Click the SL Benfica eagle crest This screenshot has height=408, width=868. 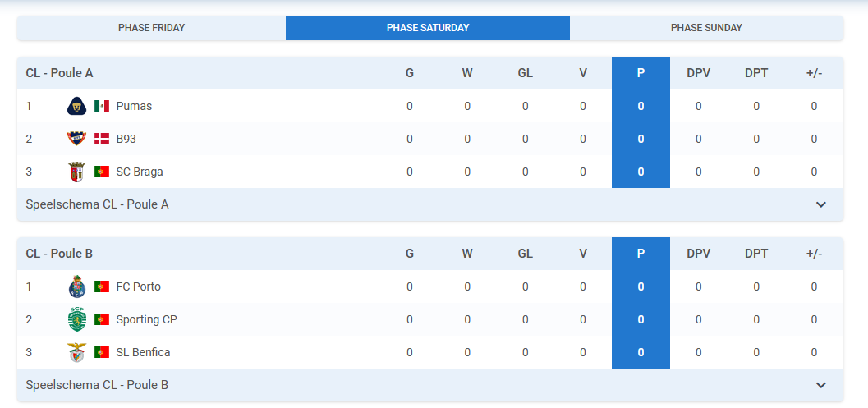(x=77, y=352)
